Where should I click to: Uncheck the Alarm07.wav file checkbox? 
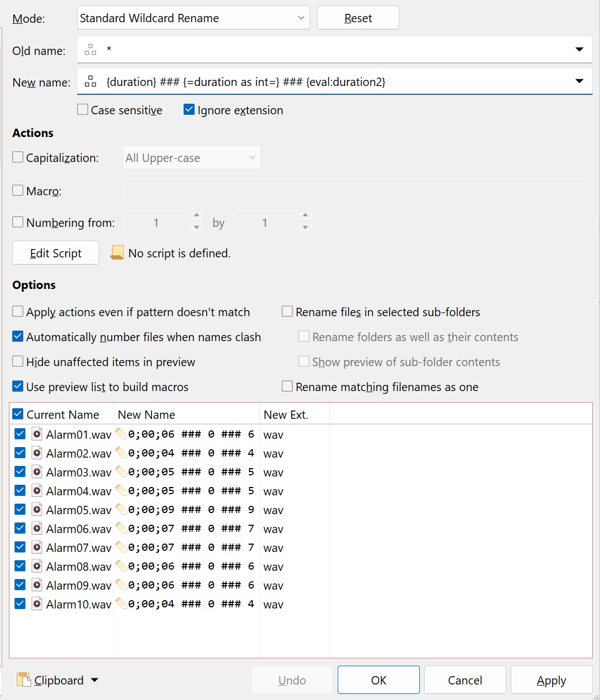coord(20,547)
